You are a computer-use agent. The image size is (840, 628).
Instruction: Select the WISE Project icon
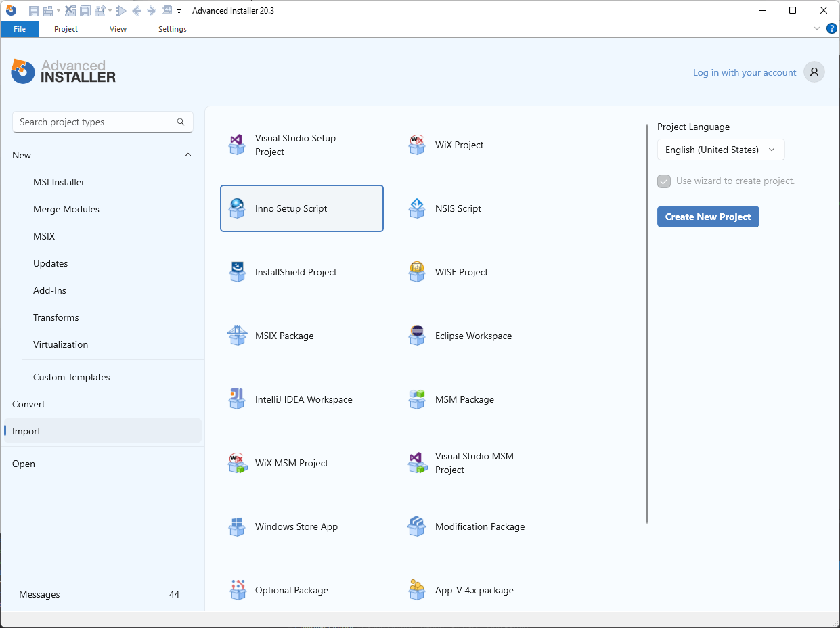(417, 272)
